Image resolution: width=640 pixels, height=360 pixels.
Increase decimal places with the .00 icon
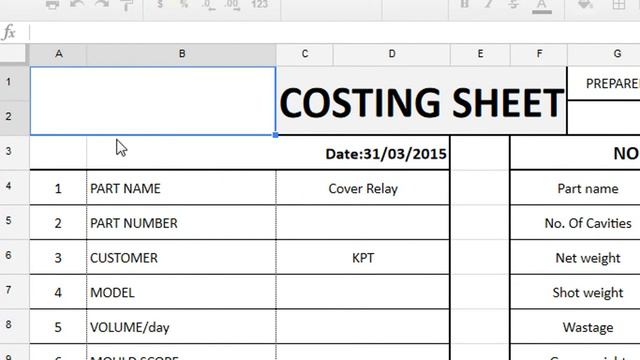click(232, 5)
